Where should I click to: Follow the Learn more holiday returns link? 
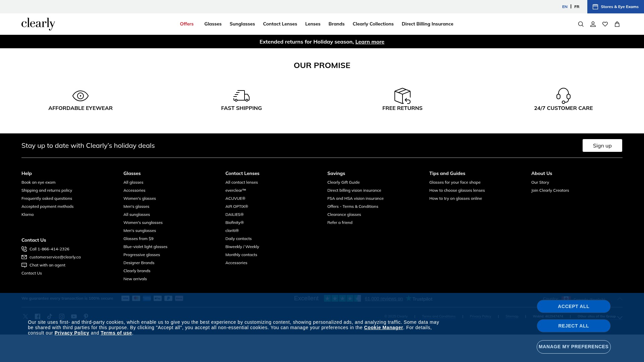[x=370, y=42]
